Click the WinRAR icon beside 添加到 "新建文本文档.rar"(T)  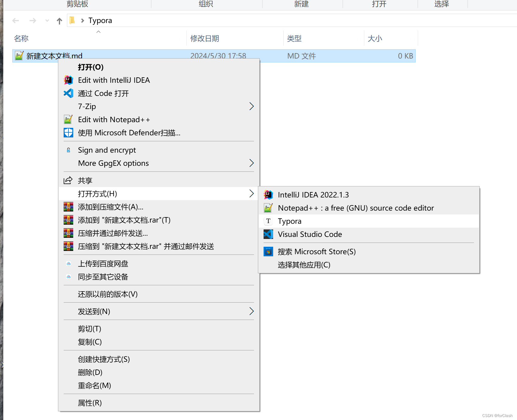coord(68,220)
